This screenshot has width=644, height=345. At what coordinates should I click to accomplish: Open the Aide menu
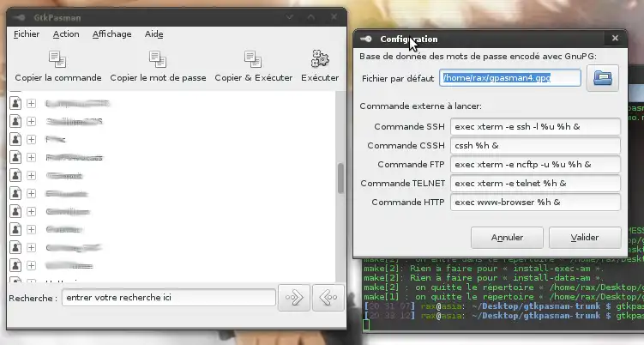coord(154,34)
